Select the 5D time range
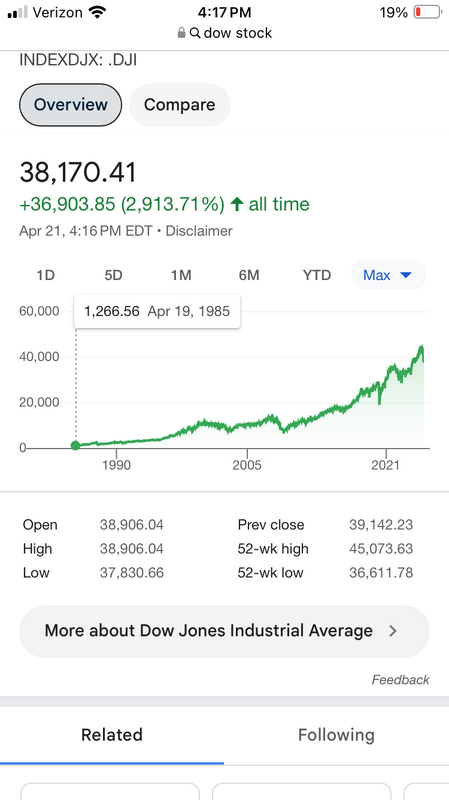Viewport: 449px width, 800px height. pos(113,276)
